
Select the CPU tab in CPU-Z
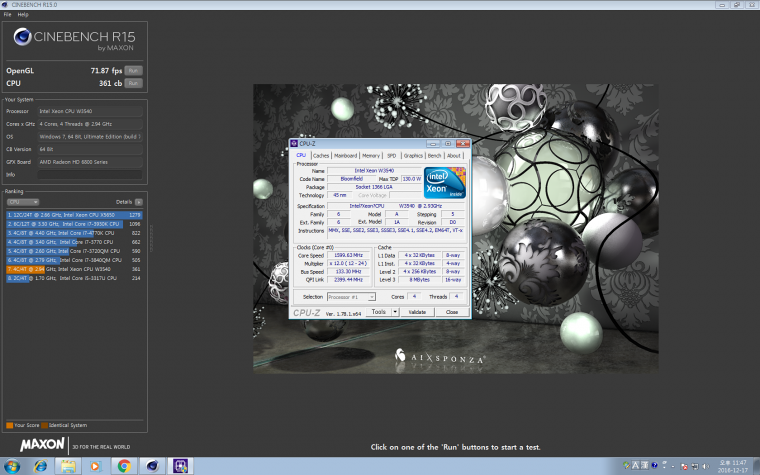301,155
